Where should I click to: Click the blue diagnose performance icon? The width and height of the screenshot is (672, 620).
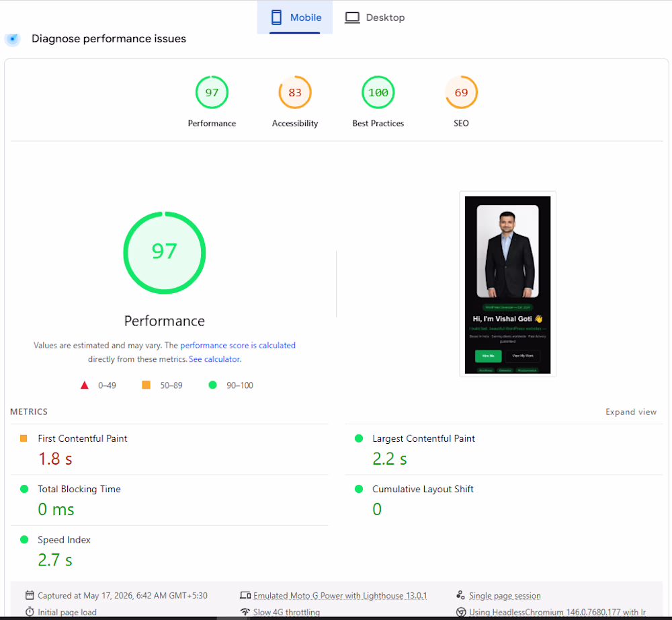(13, 39)
